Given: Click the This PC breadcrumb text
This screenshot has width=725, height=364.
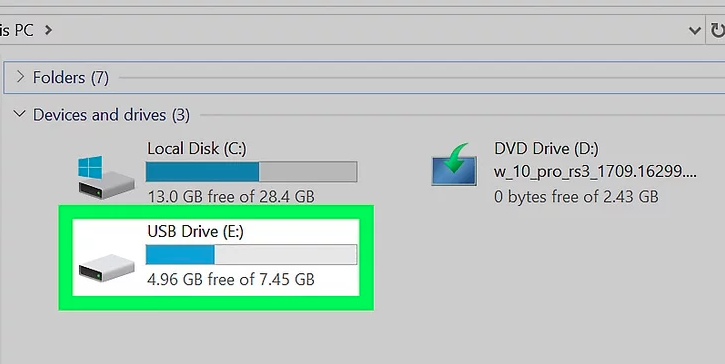Looking at the screenshot, I should [17, 31].
